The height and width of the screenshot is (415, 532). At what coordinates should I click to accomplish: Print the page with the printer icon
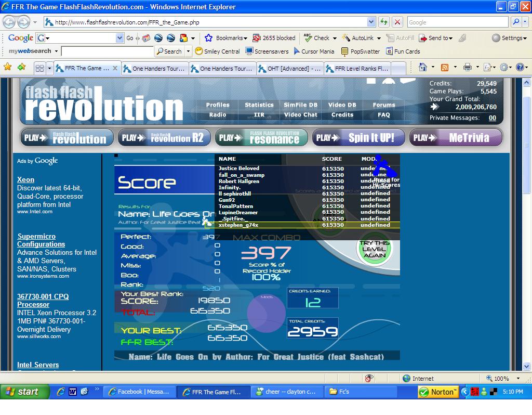pos(468,67)
